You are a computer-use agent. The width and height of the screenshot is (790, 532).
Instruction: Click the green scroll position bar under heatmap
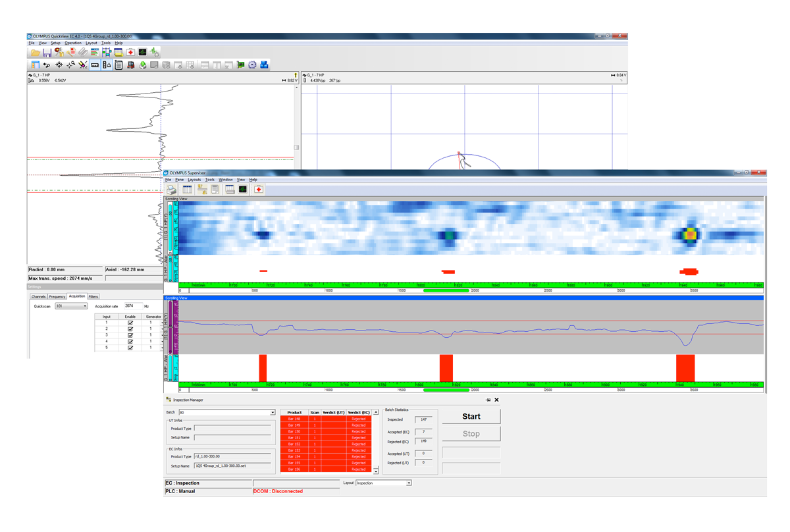click(x=446, y=290)
